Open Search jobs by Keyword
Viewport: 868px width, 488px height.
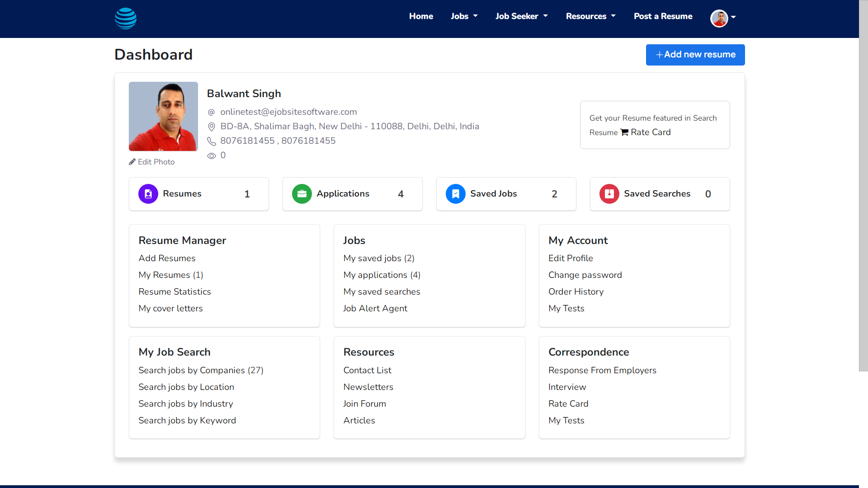click(187, 421)
